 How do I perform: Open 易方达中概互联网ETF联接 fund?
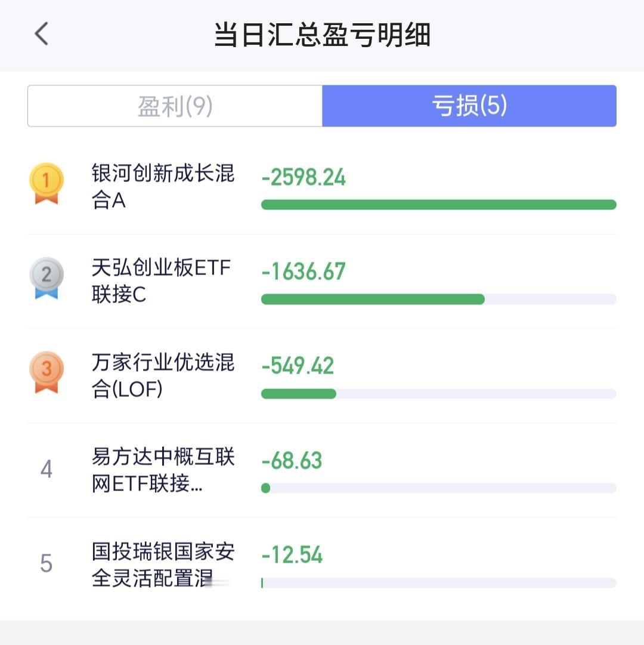tap(163, 470)
